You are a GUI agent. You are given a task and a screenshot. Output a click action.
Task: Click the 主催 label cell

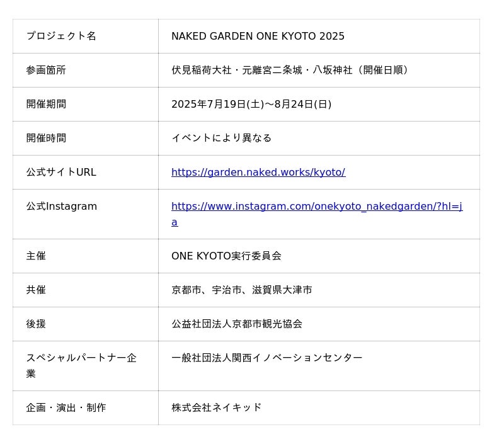pos(36,256)
